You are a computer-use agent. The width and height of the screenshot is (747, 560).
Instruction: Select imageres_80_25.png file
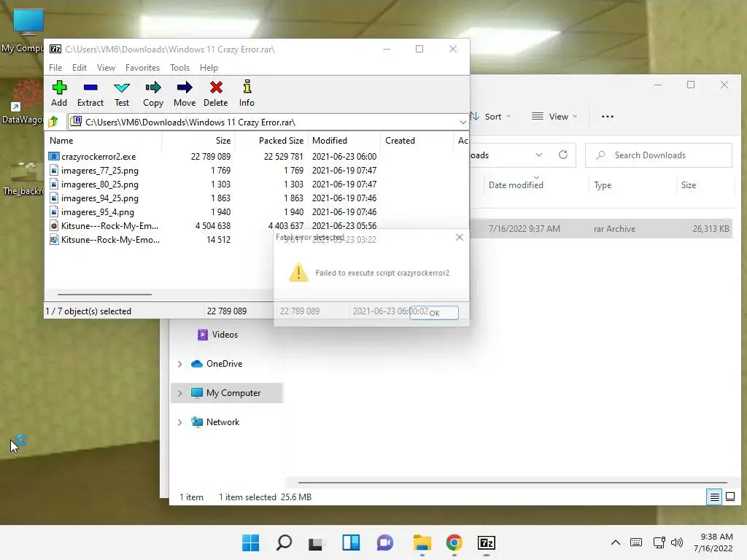(99, 184)
